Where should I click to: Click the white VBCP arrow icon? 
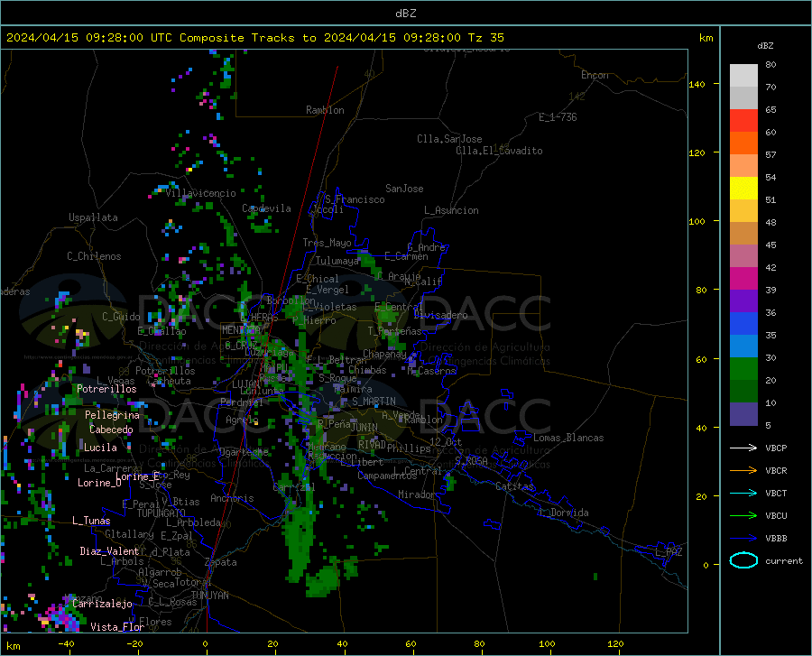click(743, 448)
